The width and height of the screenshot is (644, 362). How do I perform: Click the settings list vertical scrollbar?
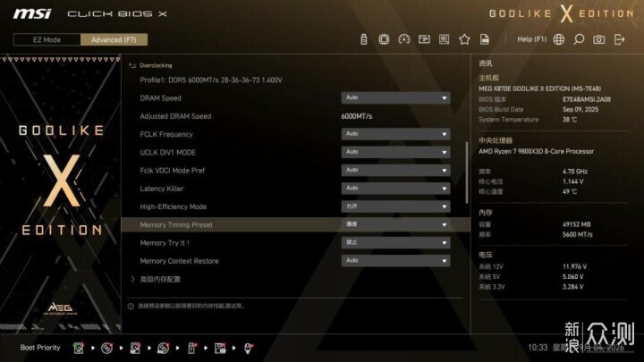(x=467, y=173)
